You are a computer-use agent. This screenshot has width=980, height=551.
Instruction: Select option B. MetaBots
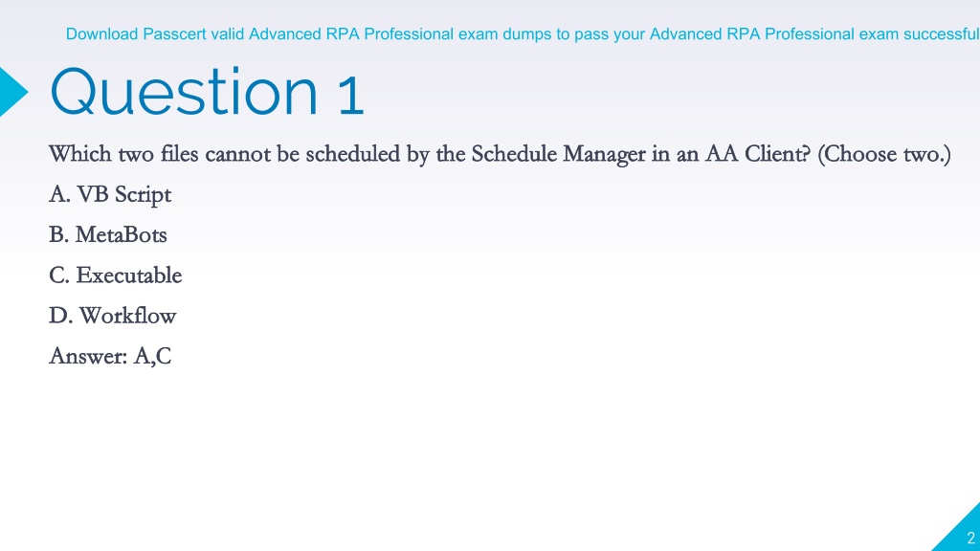click(x=108, y=235)
